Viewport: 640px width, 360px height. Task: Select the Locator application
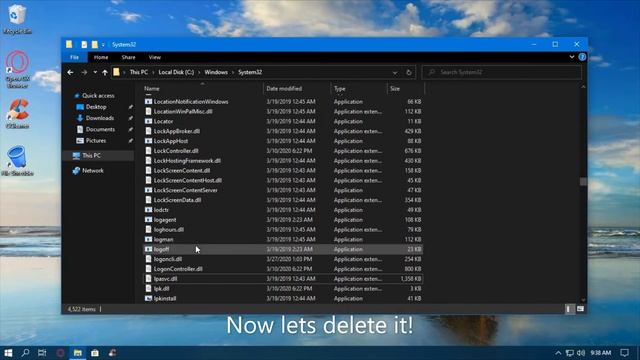click(283, 121)
